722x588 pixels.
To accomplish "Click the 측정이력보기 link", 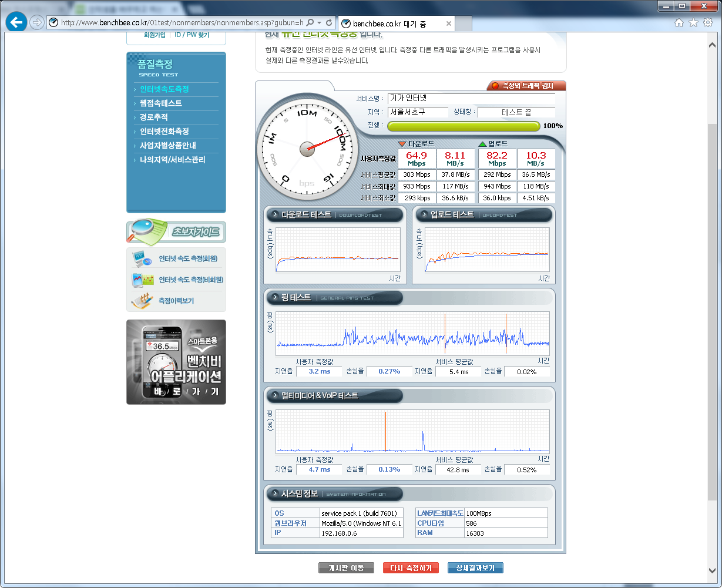I will pyautogui.click(x=176, y=301).
